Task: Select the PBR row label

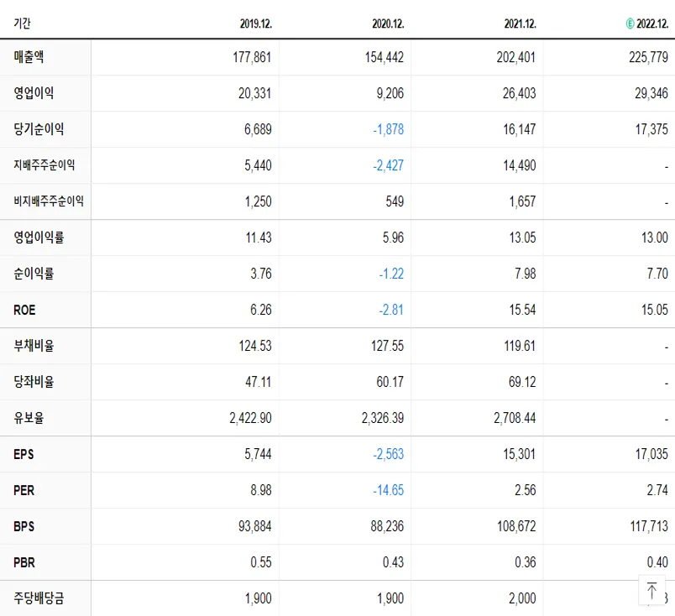Action: [23, 562]
